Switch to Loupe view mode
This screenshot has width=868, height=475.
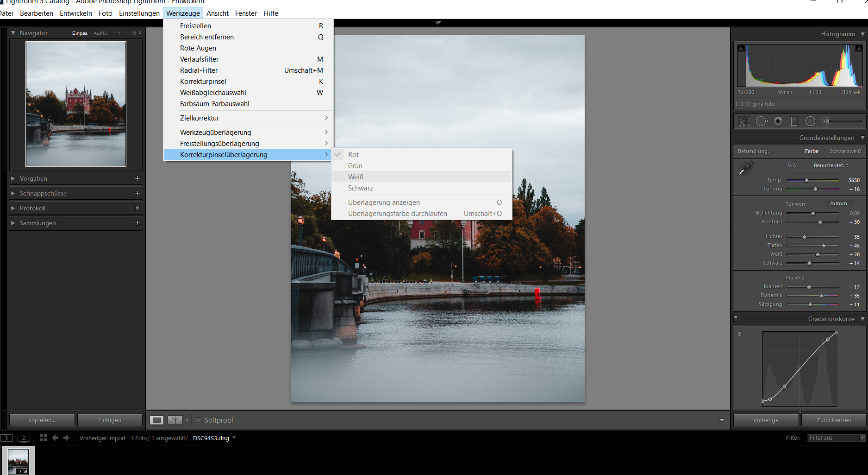(156, 420)
